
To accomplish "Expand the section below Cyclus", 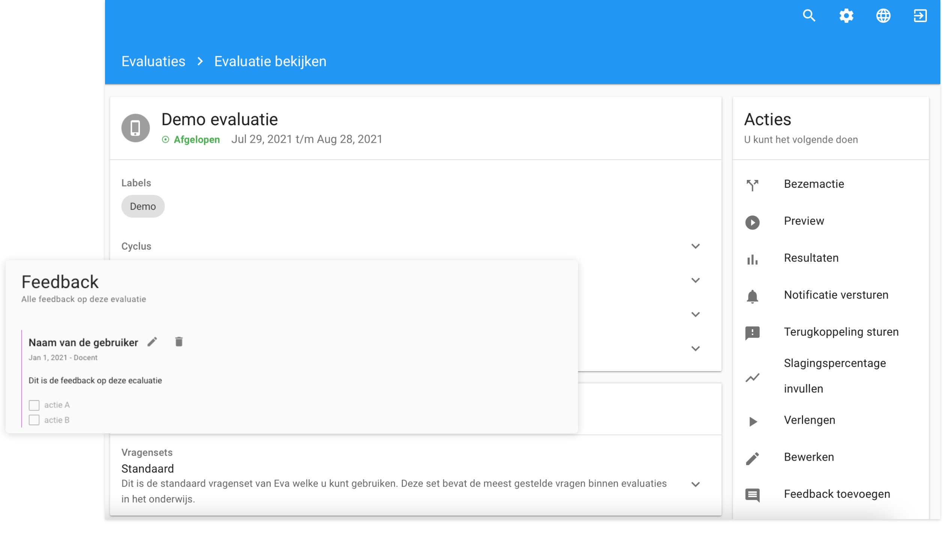I will click(695, 280).
